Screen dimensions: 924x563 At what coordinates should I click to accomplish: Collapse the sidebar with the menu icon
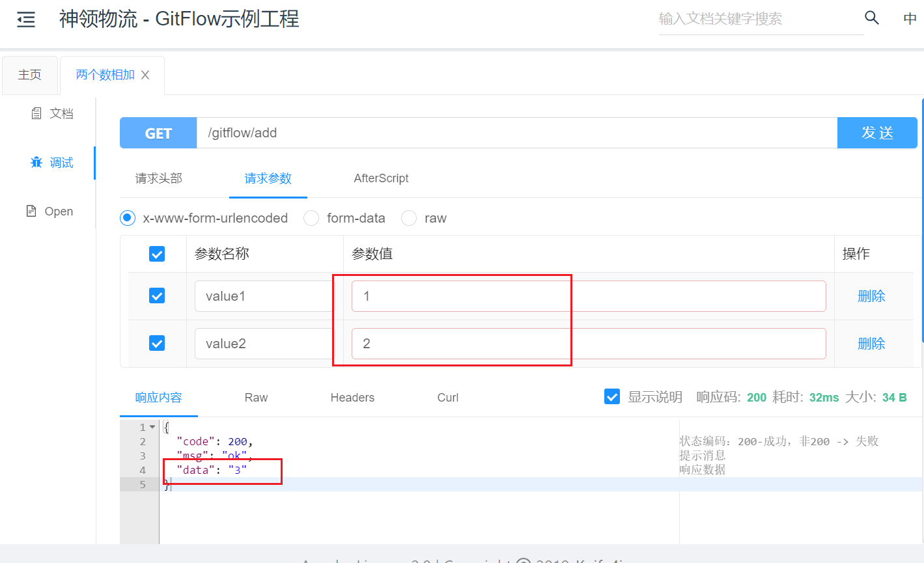26,20
